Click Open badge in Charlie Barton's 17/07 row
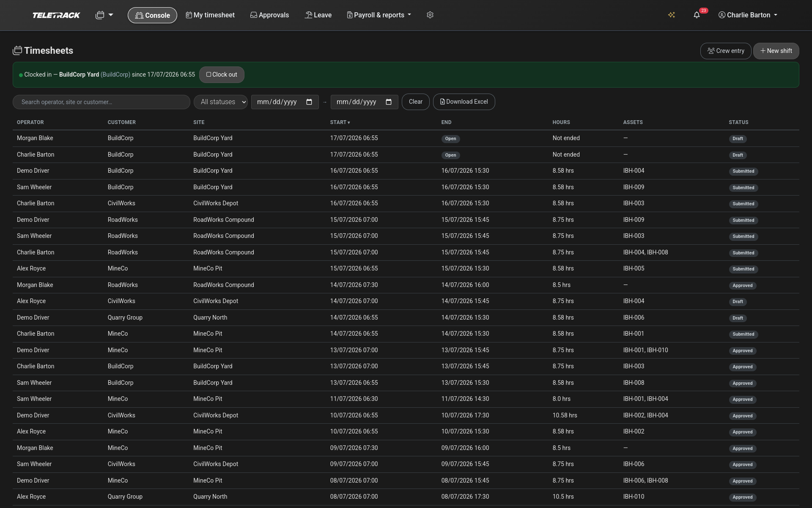The height and width of the screenshot is (508, 812). click(x=450, y=155)
